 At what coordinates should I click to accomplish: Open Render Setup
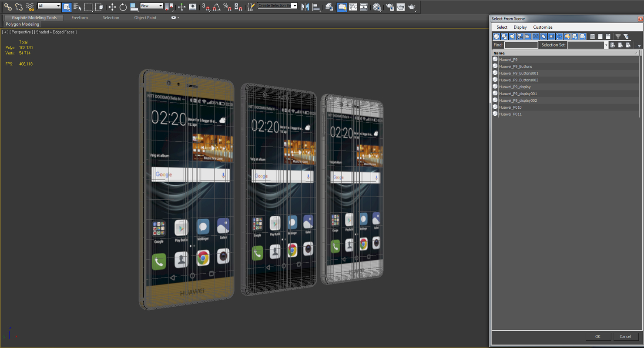click(x=390, y=7)
